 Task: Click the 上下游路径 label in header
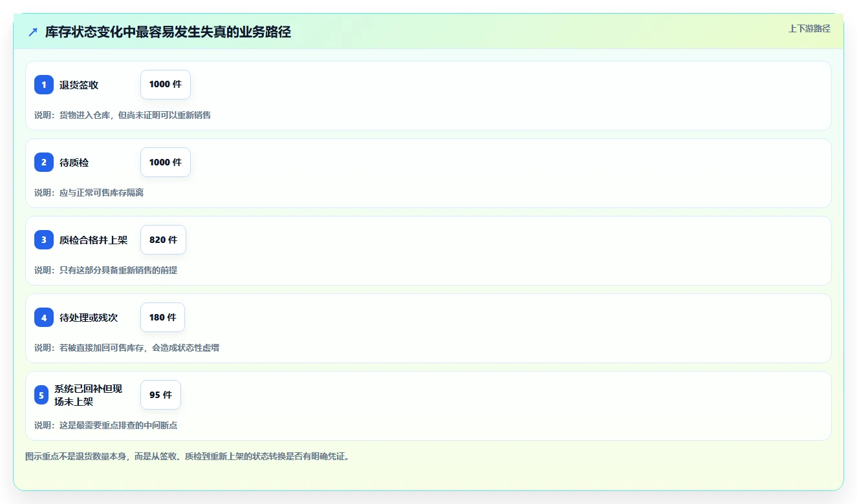point(809,28)
